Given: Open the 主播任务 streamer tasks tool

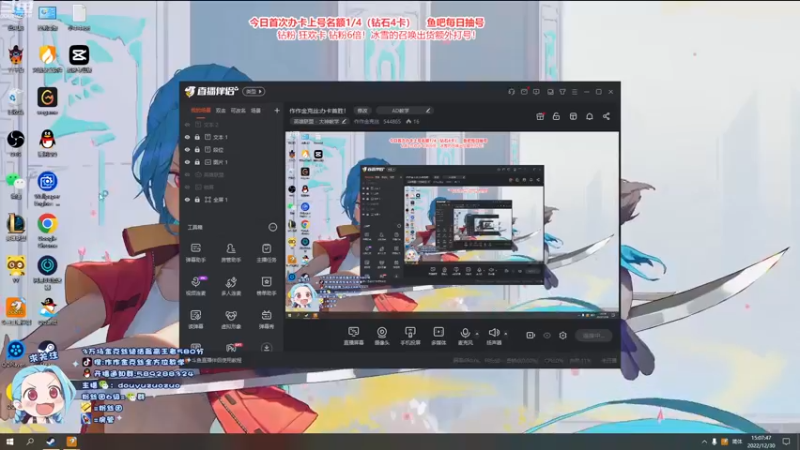Looking at the screenshot, I should pyautogui.click(x=266, y=253).
